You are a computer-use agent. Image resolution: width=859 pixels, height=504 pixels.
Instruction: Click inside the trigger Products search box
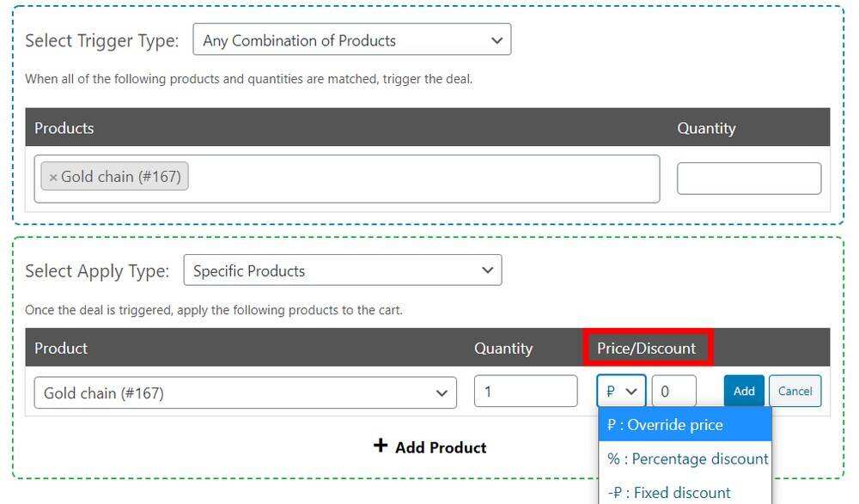coord(421,179)
